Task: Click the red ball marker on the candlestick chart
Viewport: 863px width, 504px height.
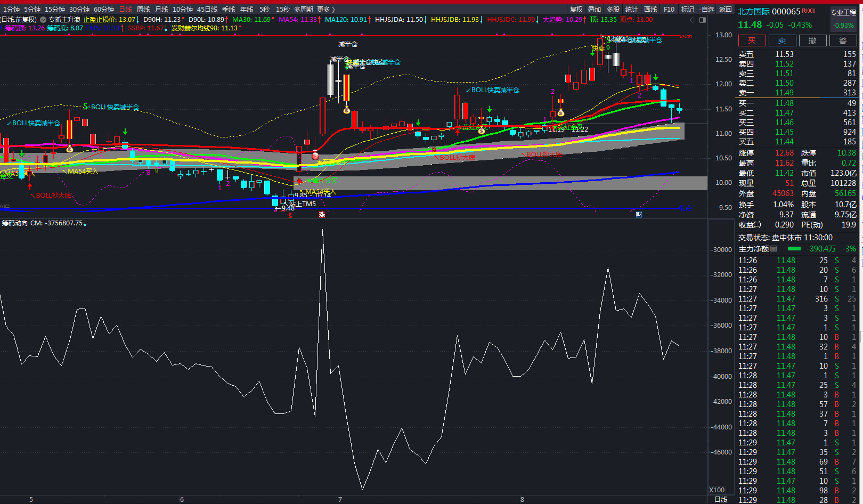Action: pos(315,156)
